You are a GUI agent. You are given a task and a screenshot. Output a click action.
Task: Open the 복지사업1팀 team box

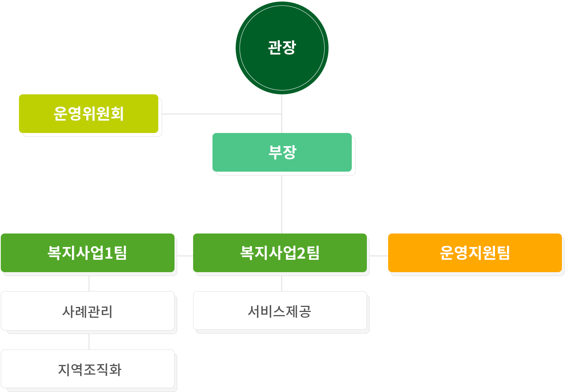[87, 253]
